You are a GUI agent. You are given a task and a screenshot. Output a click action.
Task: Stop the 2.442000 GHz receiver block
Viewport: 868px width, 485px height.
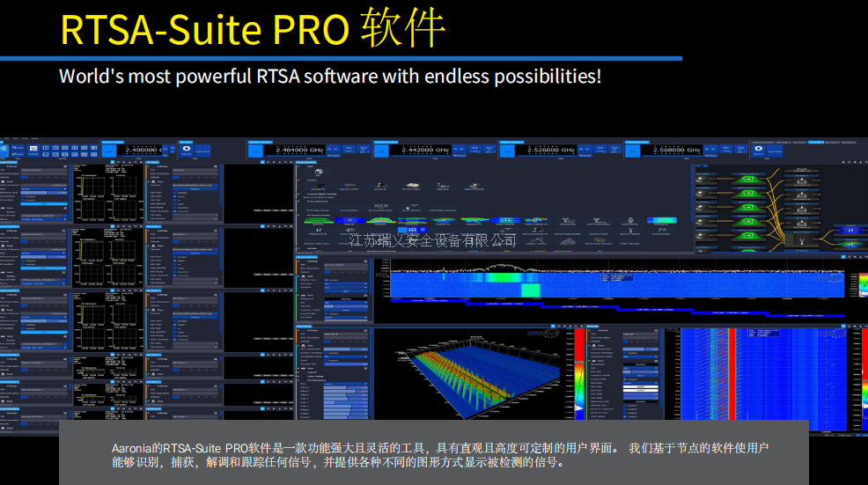click(x=381, y=151)
